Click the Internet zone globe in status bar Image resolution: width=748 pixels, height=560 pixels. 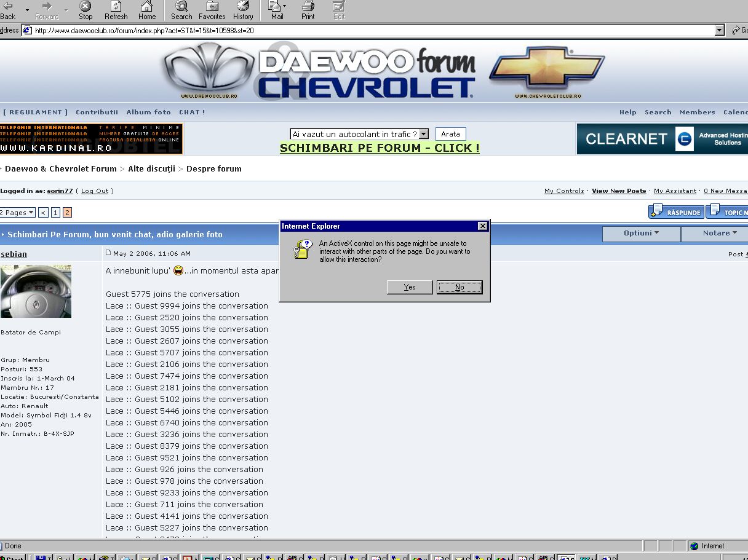[x=694, y=546]
